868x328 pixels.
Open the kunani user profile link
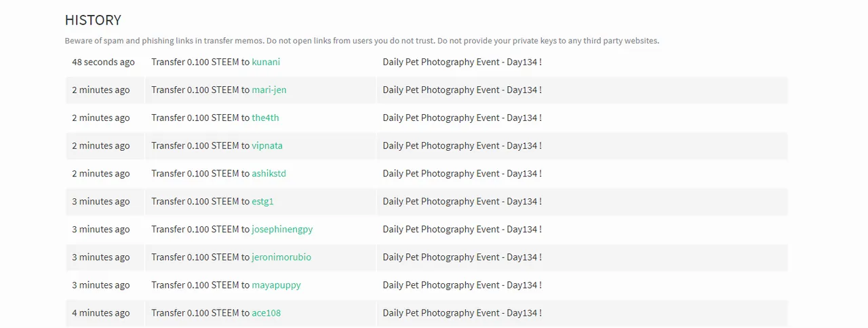[x=266, y=62]
